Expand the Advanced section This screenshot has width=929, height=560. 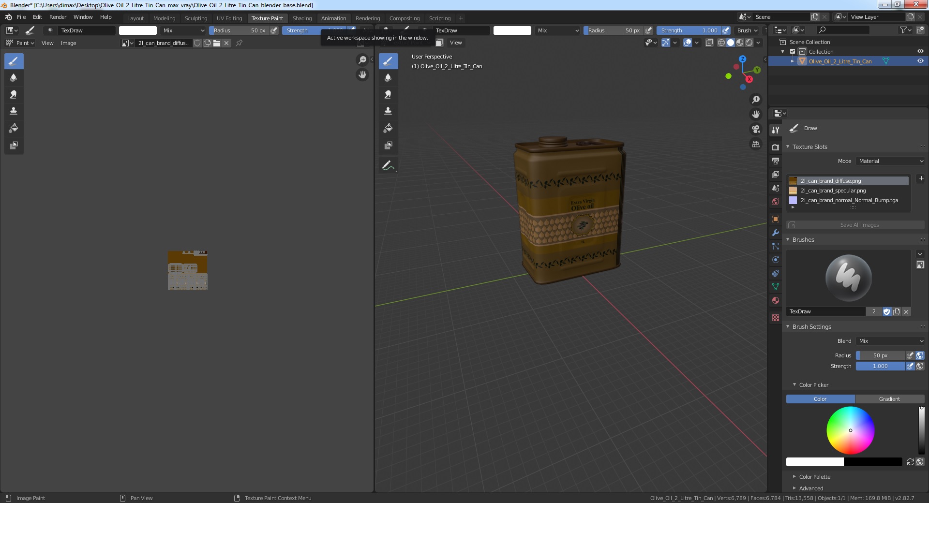[x=794, y=488]
